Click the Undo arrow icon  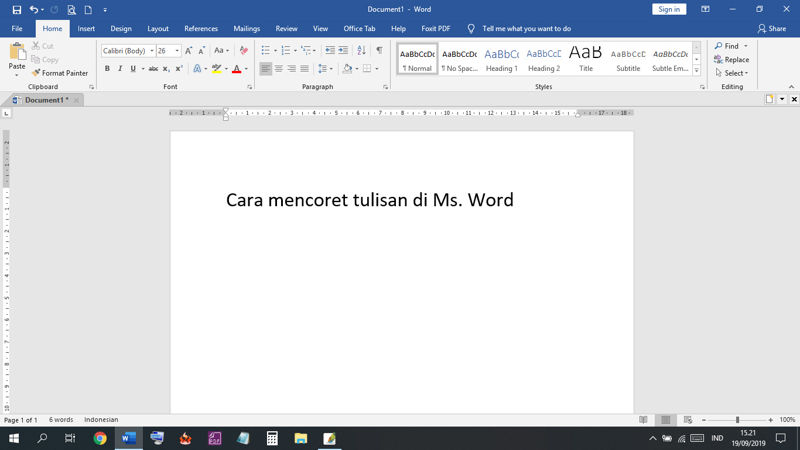[x=34, y=9]
